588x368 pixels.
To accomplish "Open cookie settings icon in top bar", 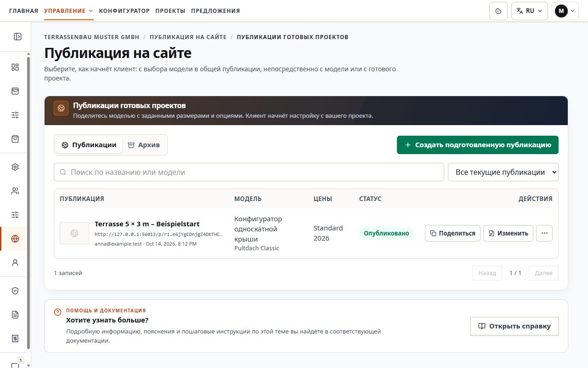I will (x=498, y=11).
